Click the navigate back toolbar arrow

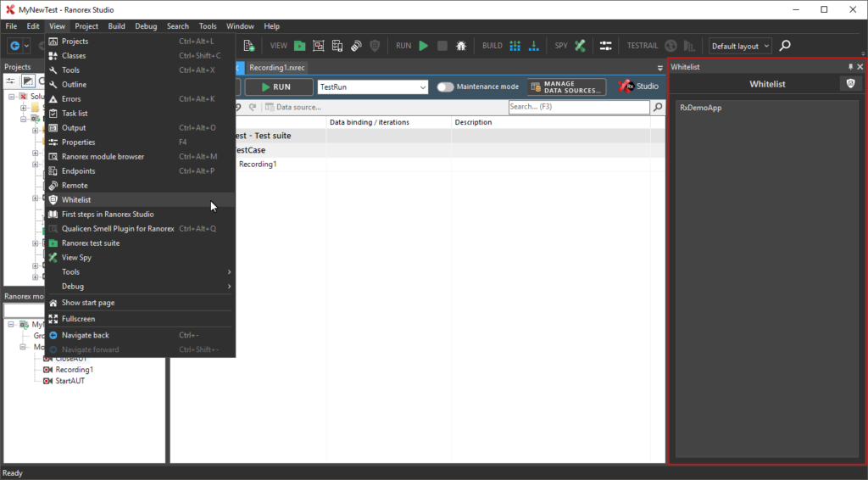pos(15,46)
